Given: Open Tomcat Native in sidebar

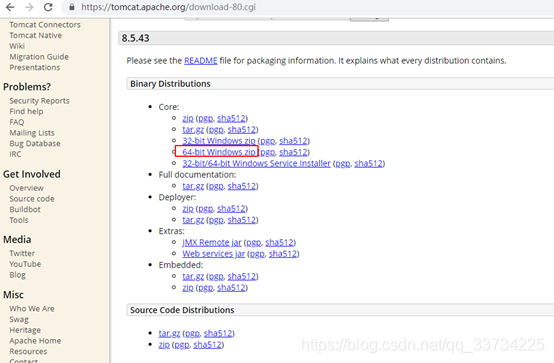Looking at the screenshot, I should tap(36, 35).
